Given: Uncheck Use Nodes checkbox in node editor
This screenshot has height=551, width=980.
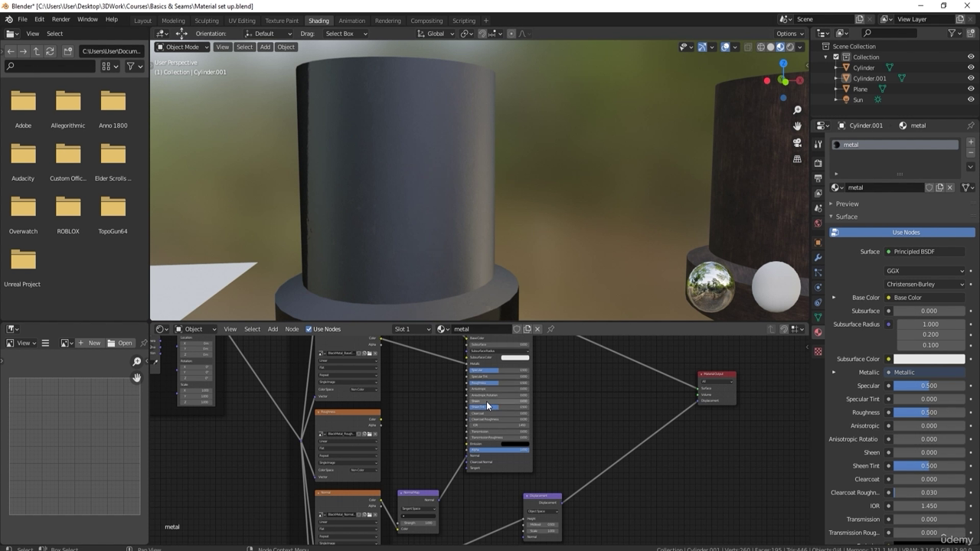Looking at the screenshot, I should [309, 329].
